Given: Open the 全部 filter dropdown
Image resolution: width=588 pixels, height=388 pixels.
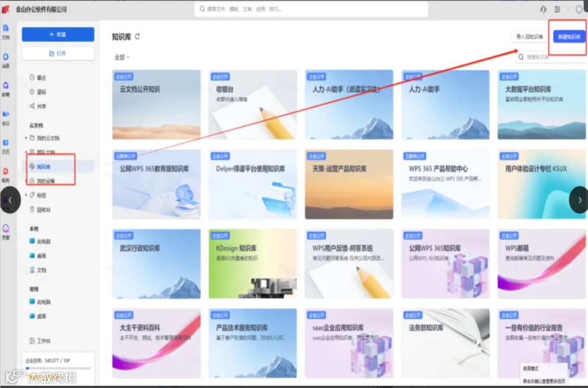Looking at the screenshot, I should pos(122,57).
